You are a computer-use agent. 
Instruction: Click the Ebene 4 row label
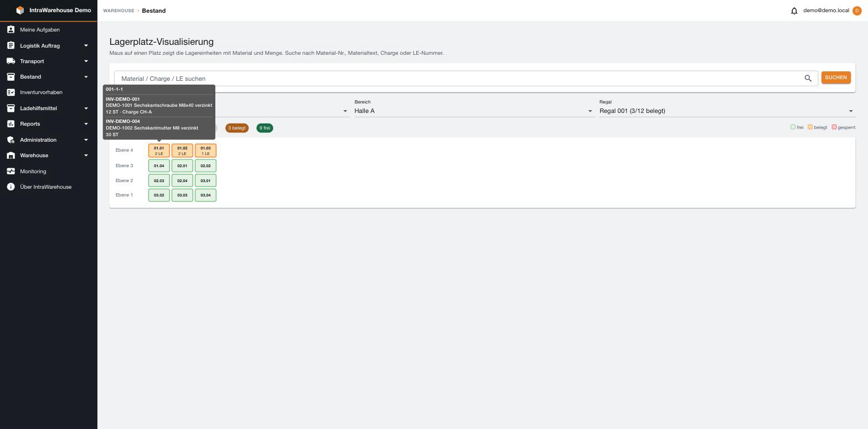pos(125,150)
